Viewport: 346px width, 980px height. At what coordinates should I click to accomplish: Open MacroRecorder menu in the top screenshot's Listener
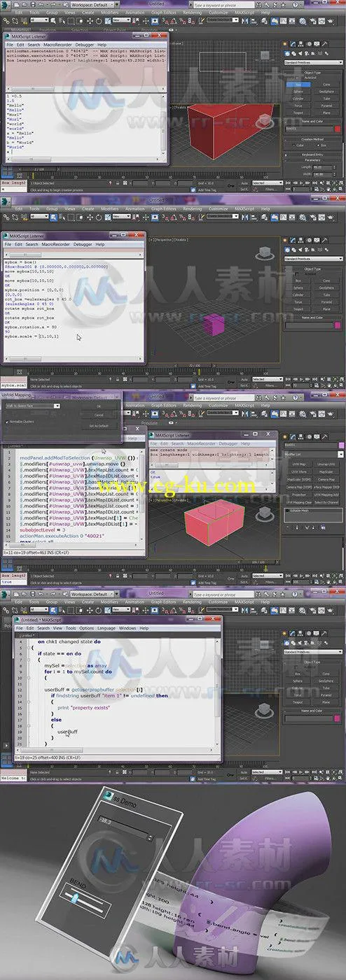(x=58, y=44)
